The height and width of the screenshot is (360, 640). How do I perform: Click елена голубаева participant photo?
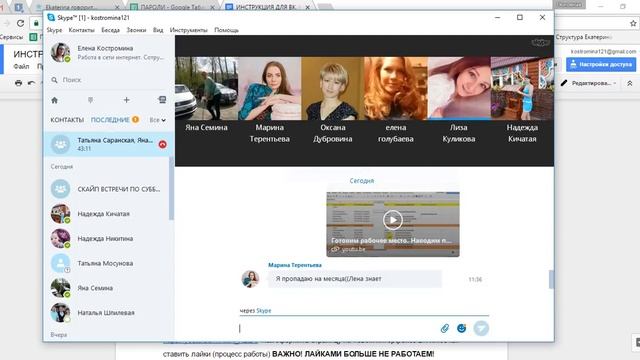click(x=396, y=89)
